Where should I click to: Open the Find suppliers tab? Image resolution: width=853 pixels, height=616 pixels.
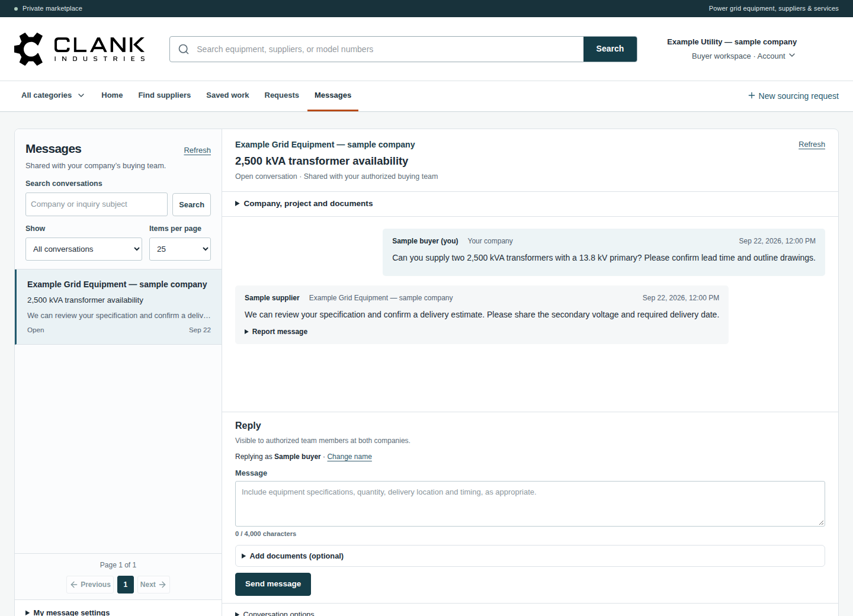pyautogui.click(x=165, y=95)
